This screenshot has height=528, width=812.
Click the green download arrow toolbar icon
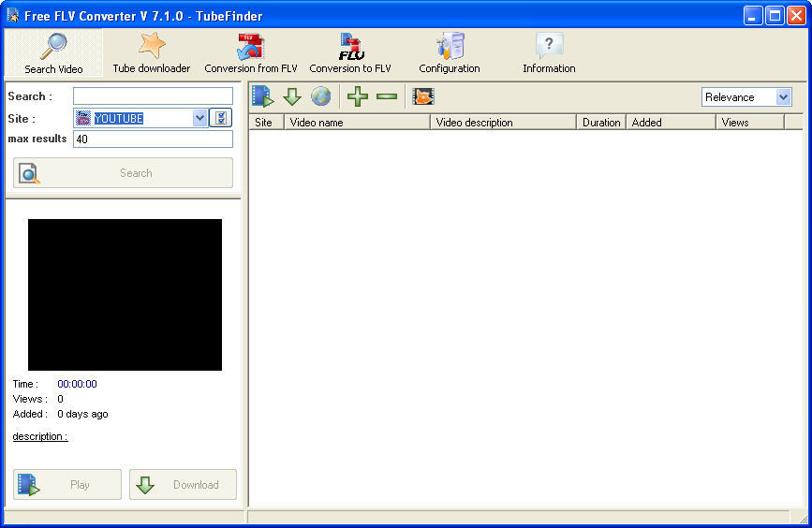[292, 96]
